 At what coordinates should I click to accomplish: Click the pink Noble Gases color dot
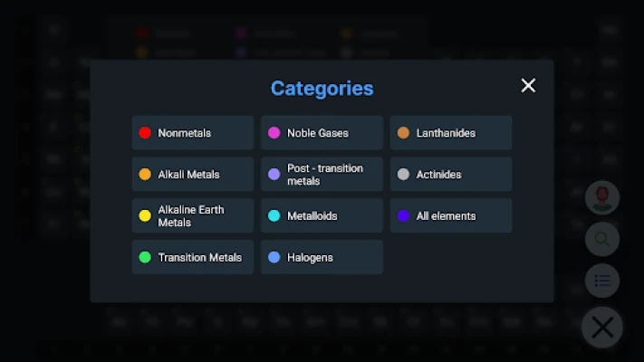274,133
